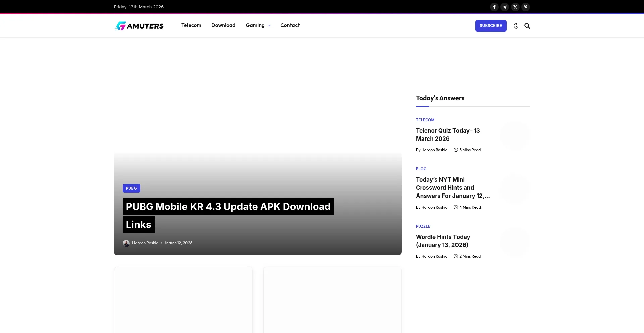Select the PUBG category badge
This screenshot has width=644, height=333.
pyautogui.click(x=131, y=188)
